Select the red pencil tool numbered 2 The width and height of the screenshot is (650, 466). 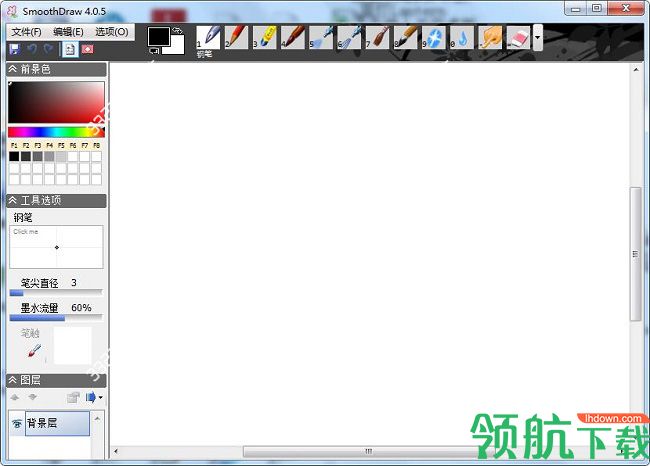pyautogui.click(x=236, y=37)
